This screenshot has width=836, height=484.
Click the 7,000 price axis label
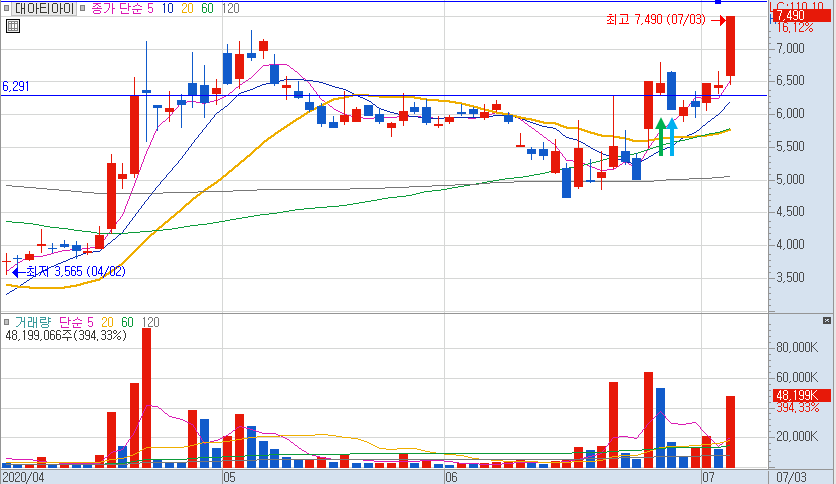coord(790,49)
